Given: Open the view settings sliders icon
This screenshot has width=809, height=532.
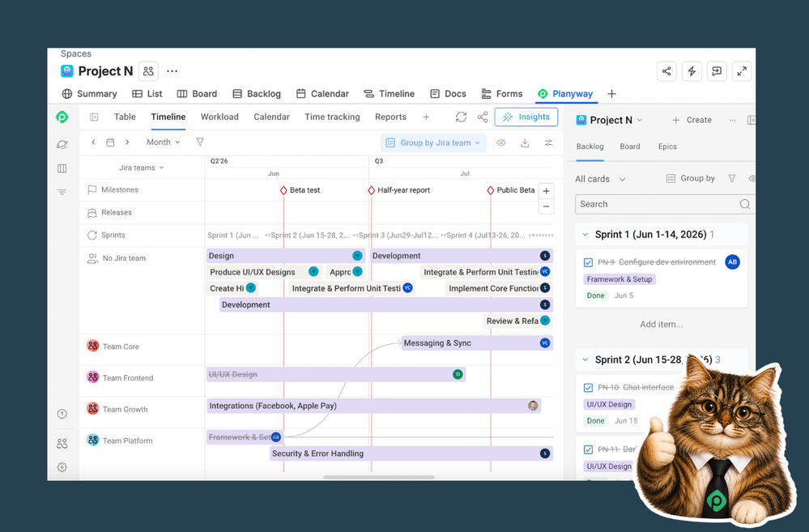Looking at the screenshot, I should [548, 143].
